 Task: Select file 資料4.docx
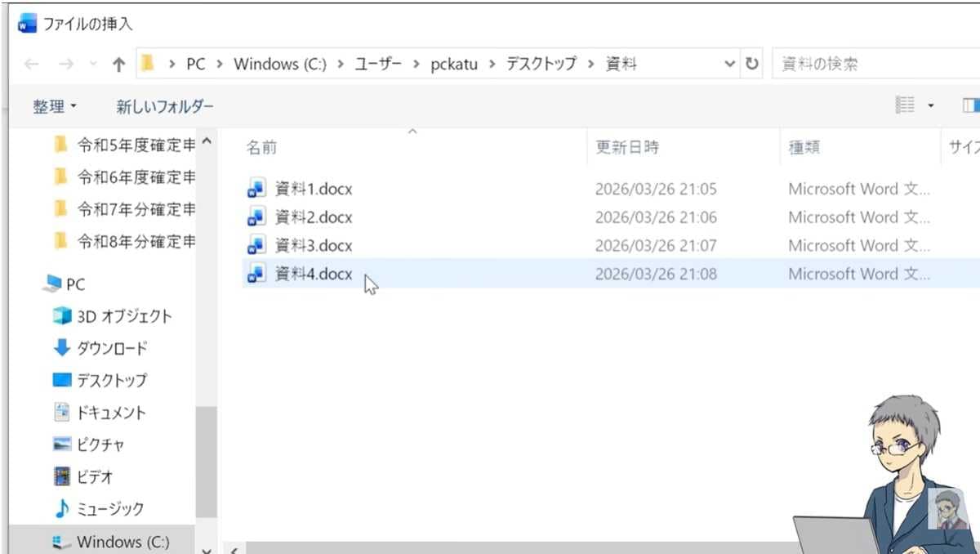click(x=314, y=274)
